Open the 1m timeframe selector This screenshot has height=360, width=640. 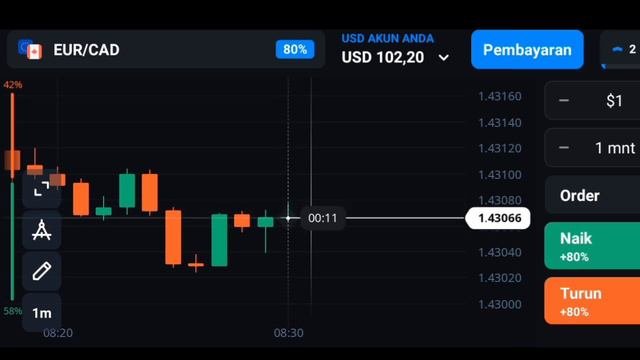point(41,313)
